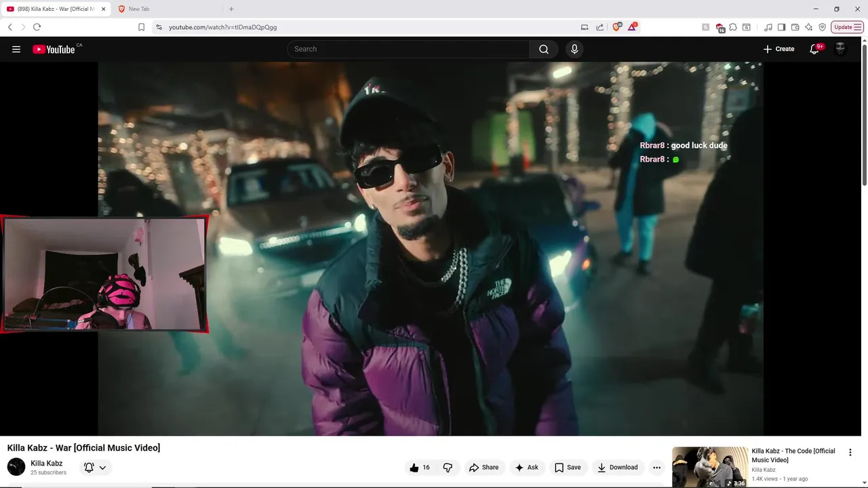Download the video
868x488 pixels.
point(617,467)
